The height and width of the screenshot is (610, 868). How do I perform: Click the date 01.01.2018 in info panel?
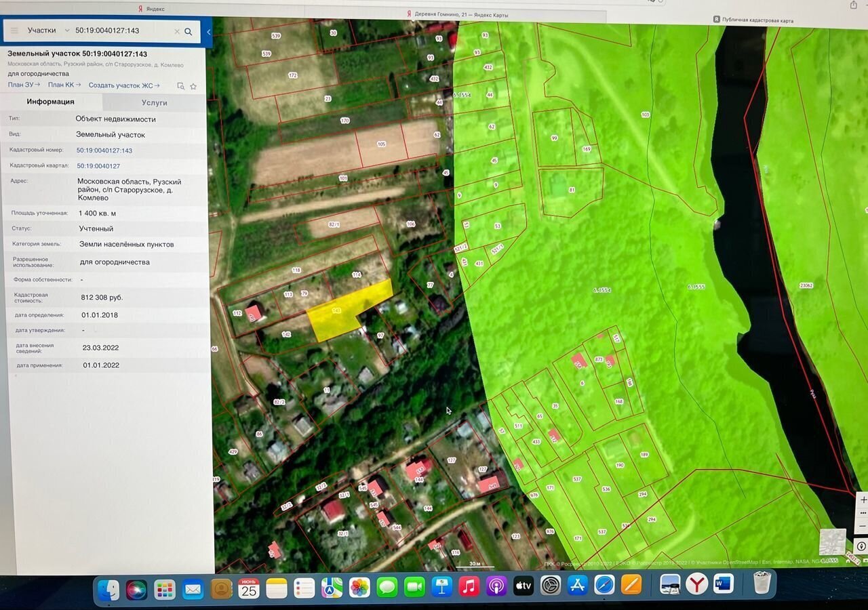(x=101, y=315)
